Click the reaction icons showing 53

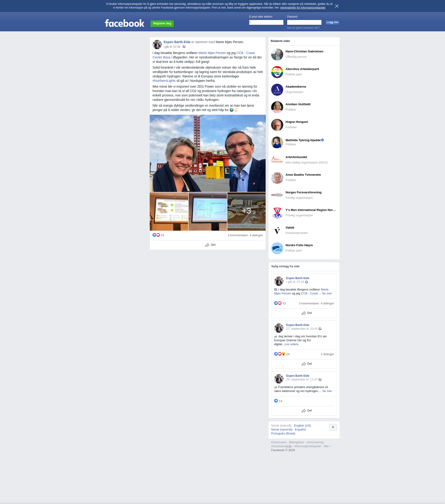coord(156,235)
